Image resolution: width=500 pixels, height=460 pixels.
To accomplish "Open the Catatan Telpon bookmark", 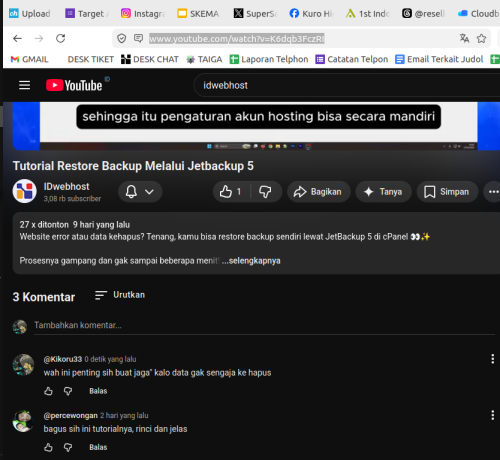I will click(x=352, y=59).
